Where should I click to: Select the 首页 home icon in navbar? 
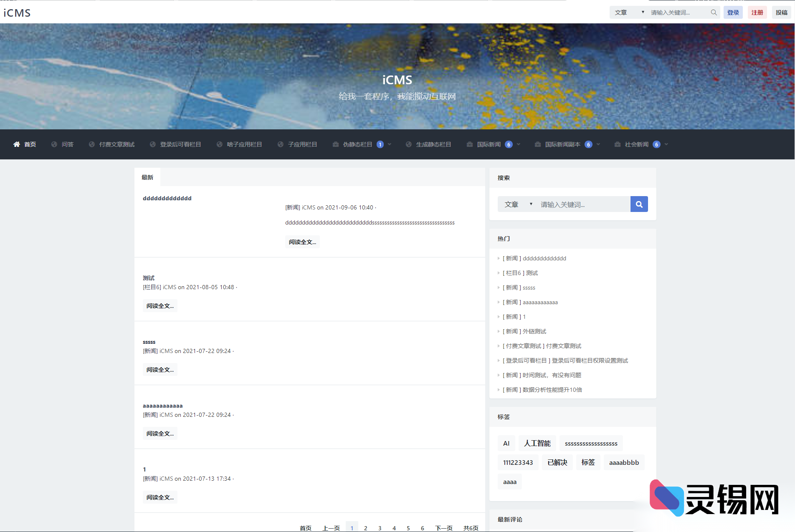[x=17, y=144]
